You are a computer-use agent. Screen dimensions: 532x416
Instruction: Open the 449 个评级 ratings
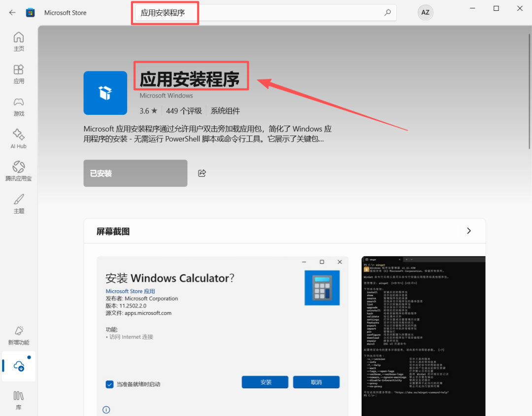click(184, 111)
